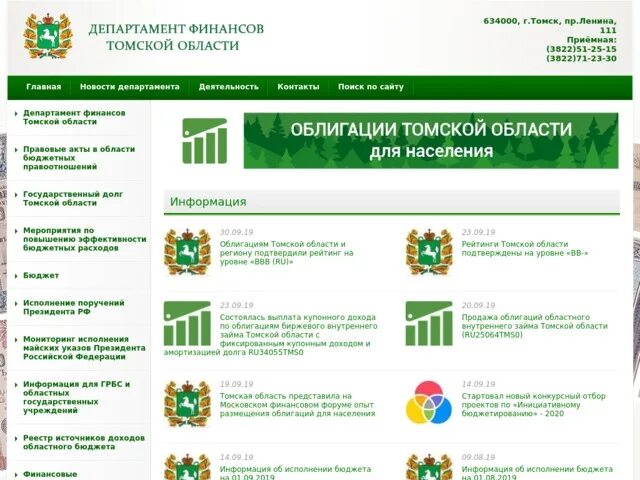This screenshot has height=480, width=640.
Task: Open news about Московском финансовом форуме
Action: pyautogui.click(x=298, y=404)
